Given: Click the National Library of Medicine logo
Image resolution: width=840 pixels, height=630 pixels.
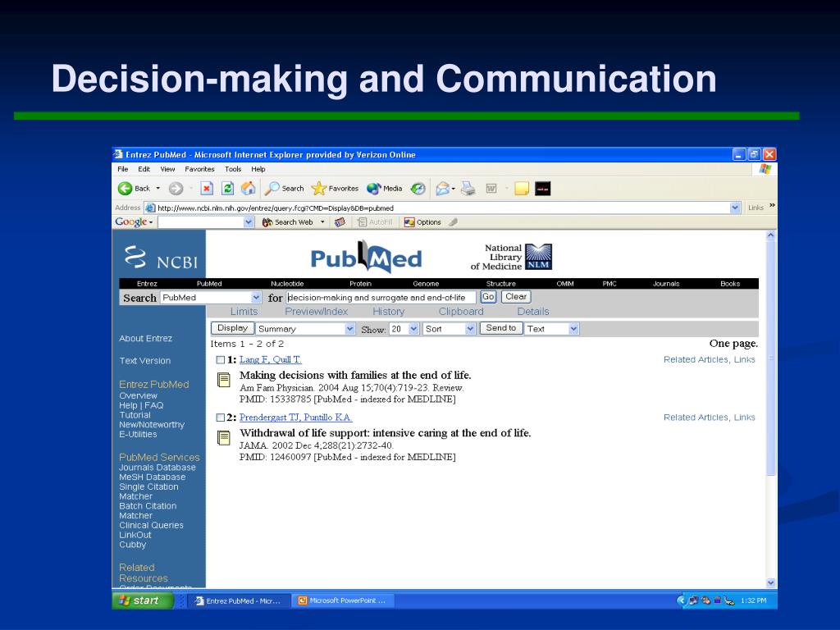Looking at the screenshot, I should click(511, 257).
